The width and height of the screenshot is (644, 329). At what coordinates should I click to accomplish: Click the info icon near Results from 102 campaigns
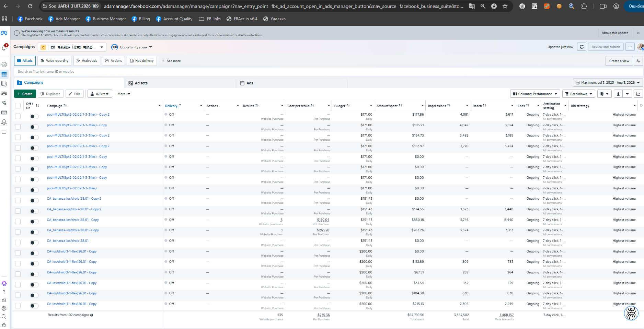click(x=92, y=315)
